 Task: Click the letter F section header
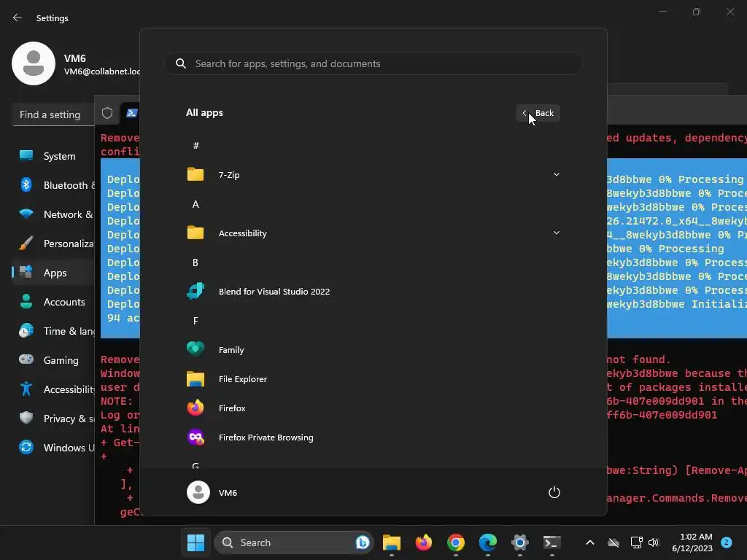(x=196, y=321)
